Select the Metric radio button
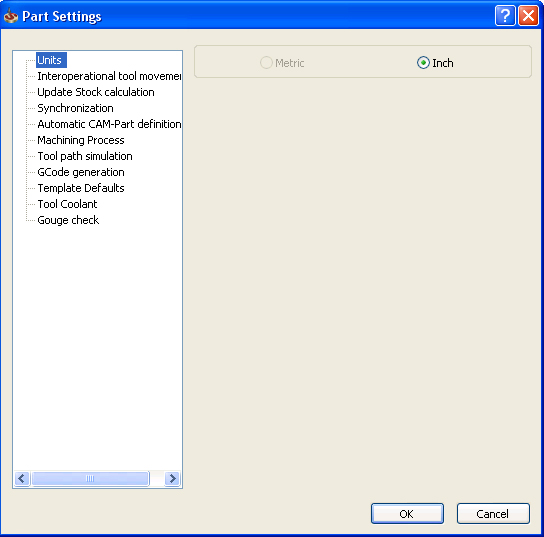Screen dimensions: 544x537 click(266, 63)
